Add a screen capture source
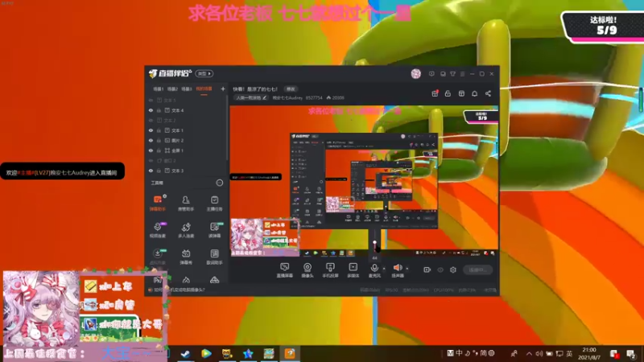The width and height of the screenshot is (644, 362). 285,270
